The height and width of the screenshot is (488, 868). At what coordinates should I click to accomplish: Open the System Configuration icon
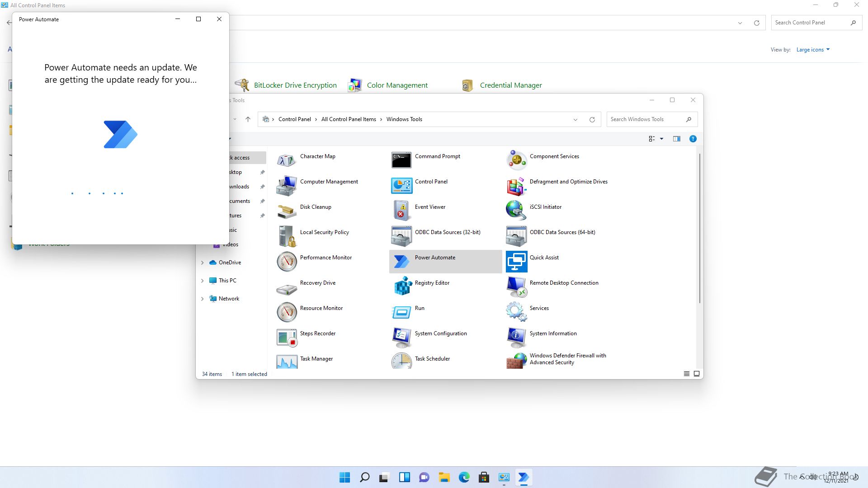pos(401,337)
